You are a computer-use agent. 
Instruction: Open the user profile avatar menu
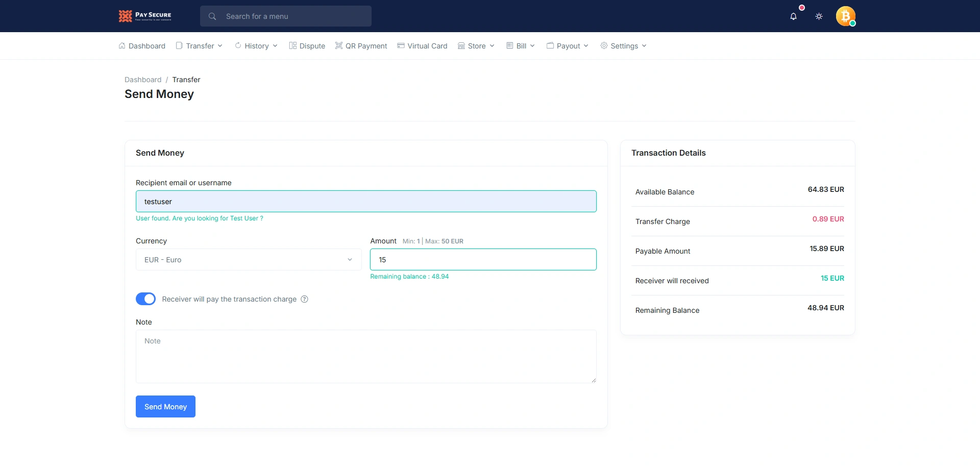click(x=845, y=16)
